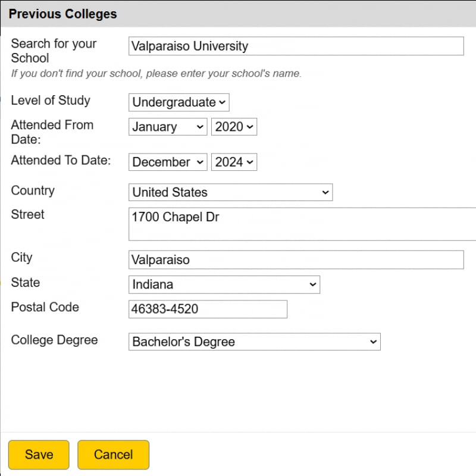
Task: Open the Attended To year dropdown
Action: (234, 162)
